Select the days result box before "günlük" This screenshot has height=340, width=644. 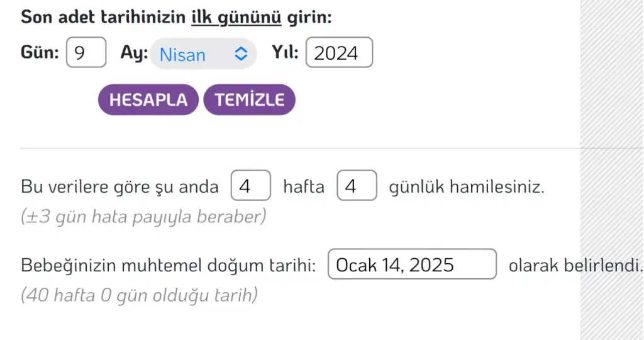pyautogui.click(x=357, y=186)
